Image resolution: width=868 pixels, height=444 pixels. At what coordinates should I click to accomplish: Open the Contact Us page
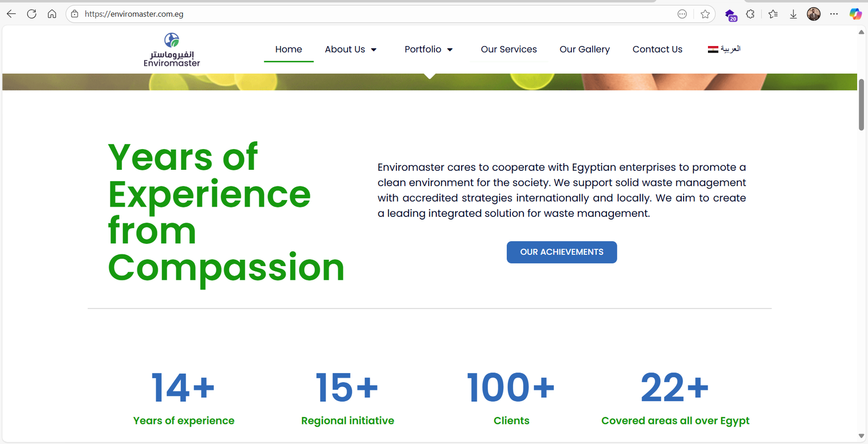[657, 49]
